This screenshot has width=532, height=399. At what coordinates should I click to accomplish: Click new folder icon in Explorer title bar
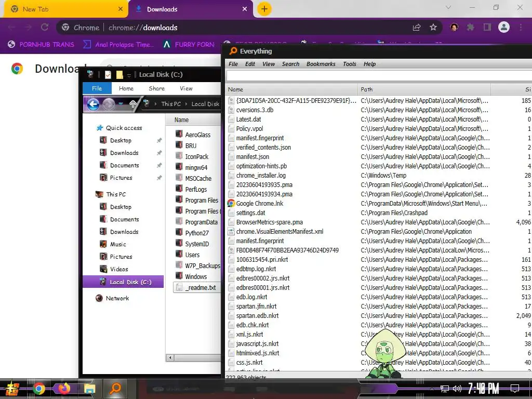tap(119, 75)
